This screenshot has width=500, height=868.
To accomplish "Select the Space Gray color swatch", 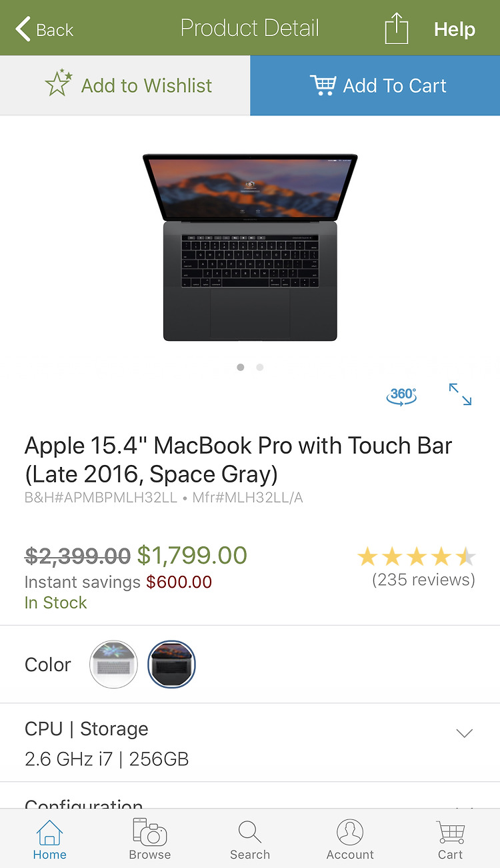I will pos(171,665).
